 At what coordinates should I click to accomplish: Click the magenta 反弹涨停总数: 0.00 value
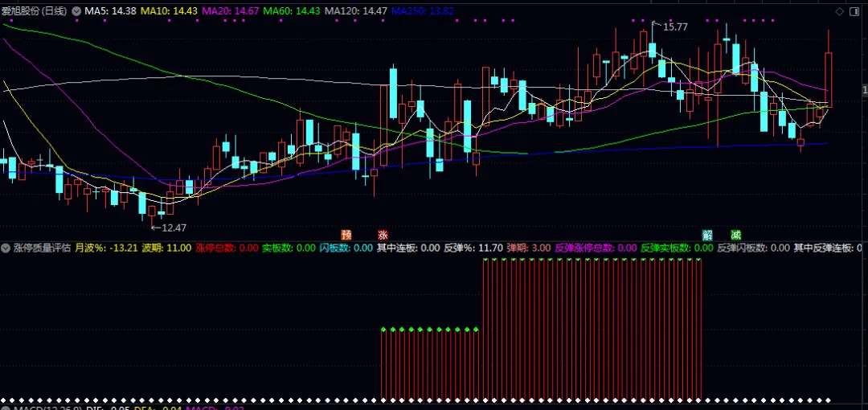596,248
